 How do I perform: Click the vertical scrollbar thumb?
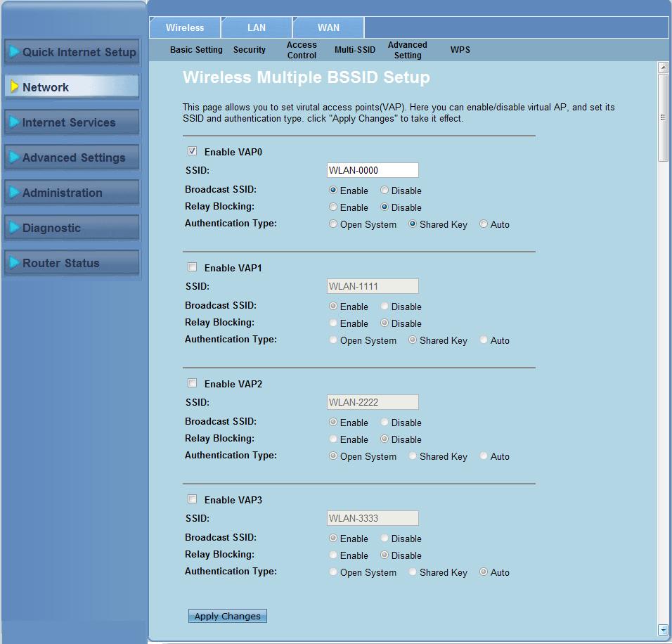pyautogui.click(x=663, y=117)
